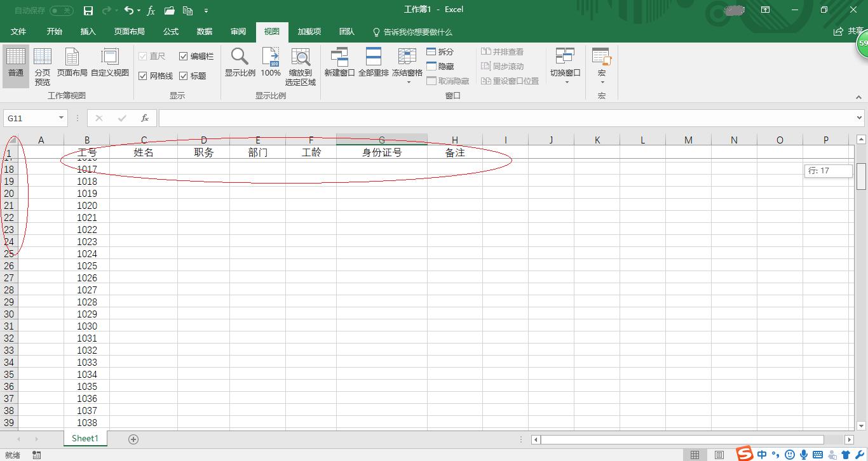Split the worksheet with 拆分
The height and width of the screenshot is (461, 868).
click(x=444, y=51)
